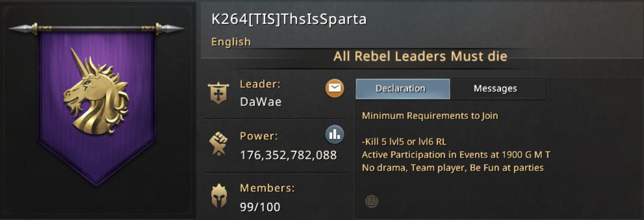This screenshot has width=644, height=220.
Task: Click the Members helmet icon
Action: pyautogui.click(x=218, y=196)
